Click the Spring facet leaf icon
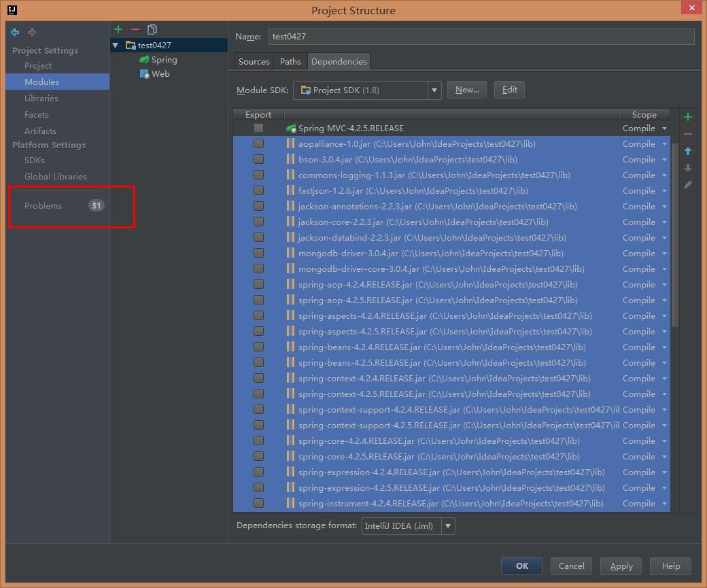 (x=144, y=60)
